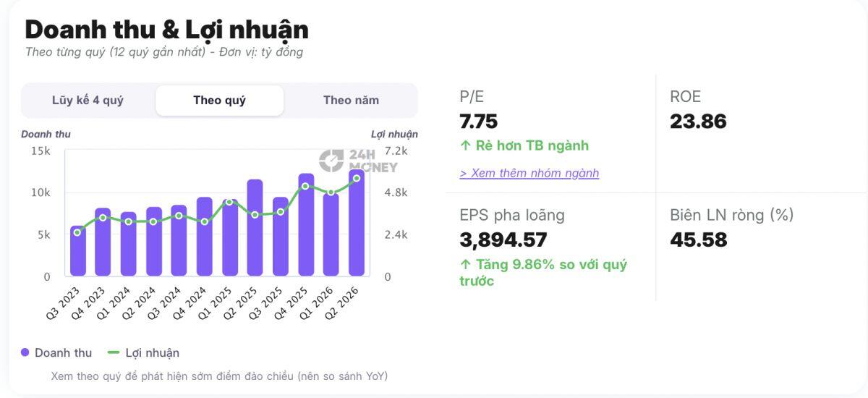This screenshot has height=398, width=868.
Task: Select the Theo quý tab
Action: pyautogui.click(x=219, y=101)
